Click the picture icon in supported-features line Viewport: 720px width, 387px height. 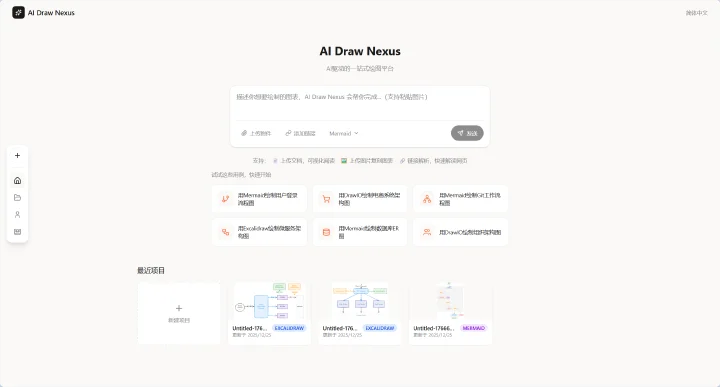tap(343, 161)
